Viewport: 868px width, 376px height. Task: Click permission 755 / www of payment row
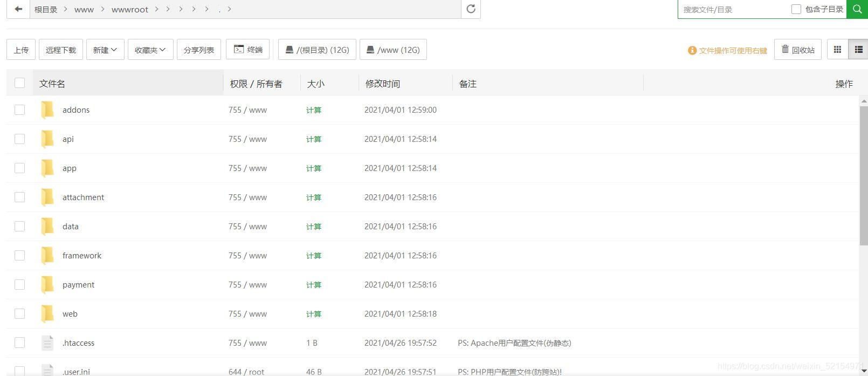[247, 284]
